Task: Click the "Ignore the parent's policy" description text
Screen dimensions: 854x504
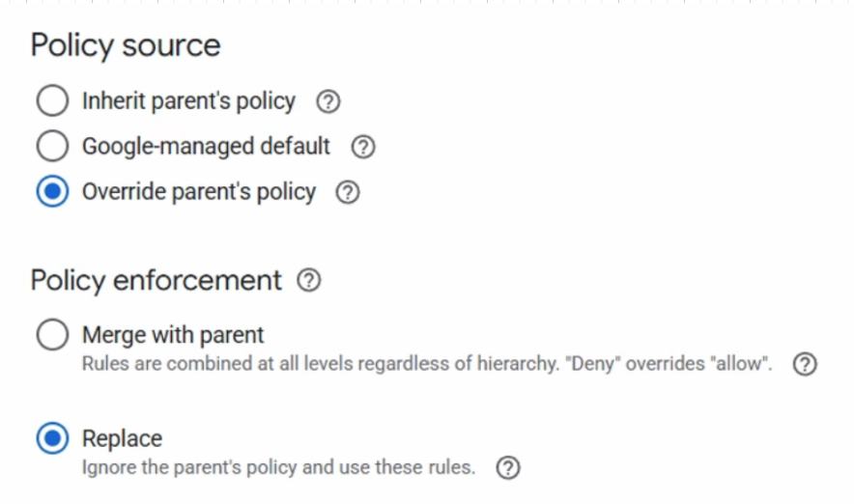Action: (x=278, y=467)
